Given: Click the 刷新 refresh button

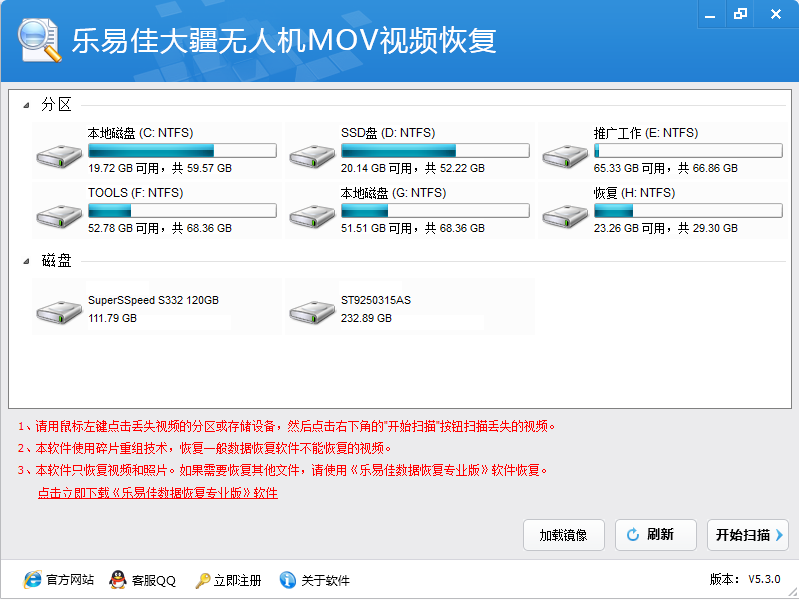Looking at the screenshot, I should click(x=655, y=535).
